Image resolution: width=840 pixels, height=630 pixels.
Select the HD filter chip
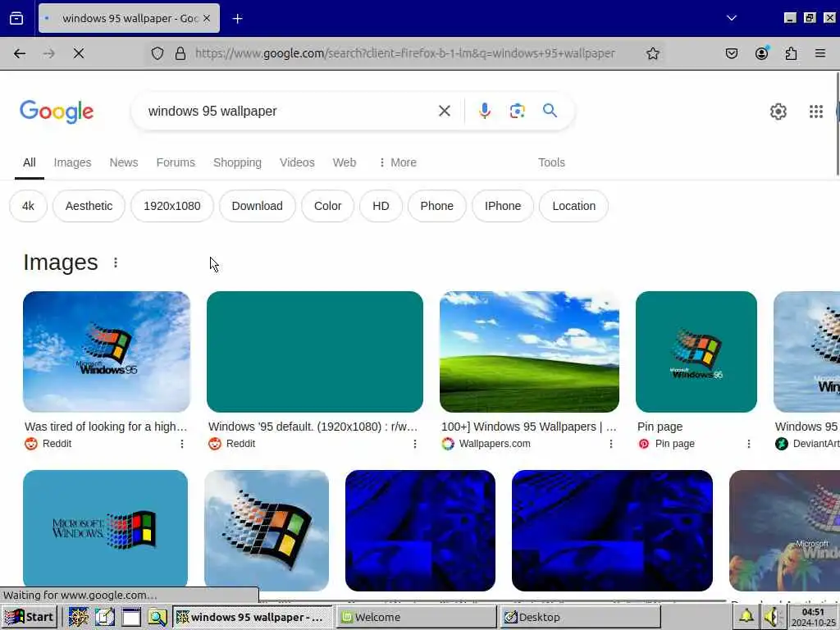tap(381, 206)
